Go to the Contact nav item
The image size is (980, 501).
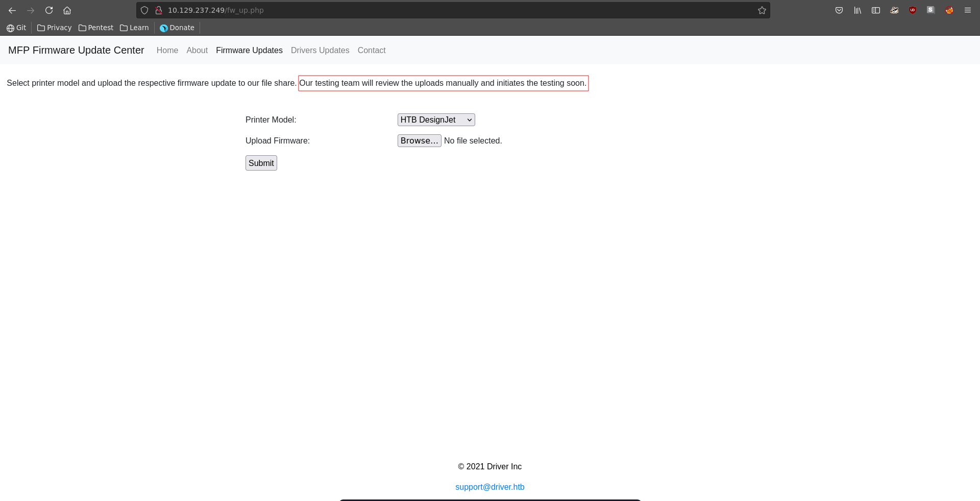[371, 50]
